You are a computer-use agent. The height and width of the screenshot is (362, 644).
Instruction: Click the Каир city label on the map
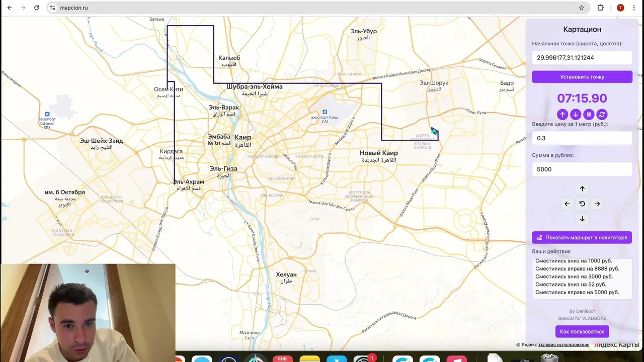[243, 137]
